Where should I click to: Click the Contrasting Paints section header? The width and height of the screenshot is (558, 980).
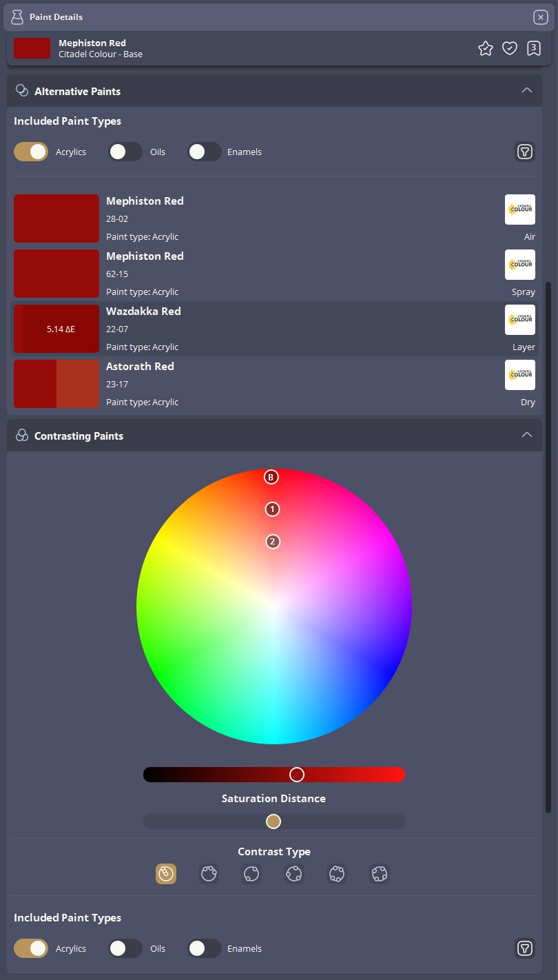coord(78,436)
